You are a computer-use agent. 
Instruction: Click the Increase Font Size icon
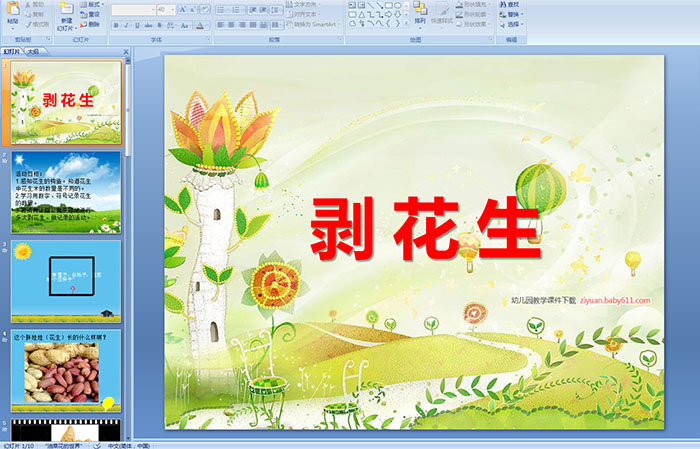[x=180, y=9]
